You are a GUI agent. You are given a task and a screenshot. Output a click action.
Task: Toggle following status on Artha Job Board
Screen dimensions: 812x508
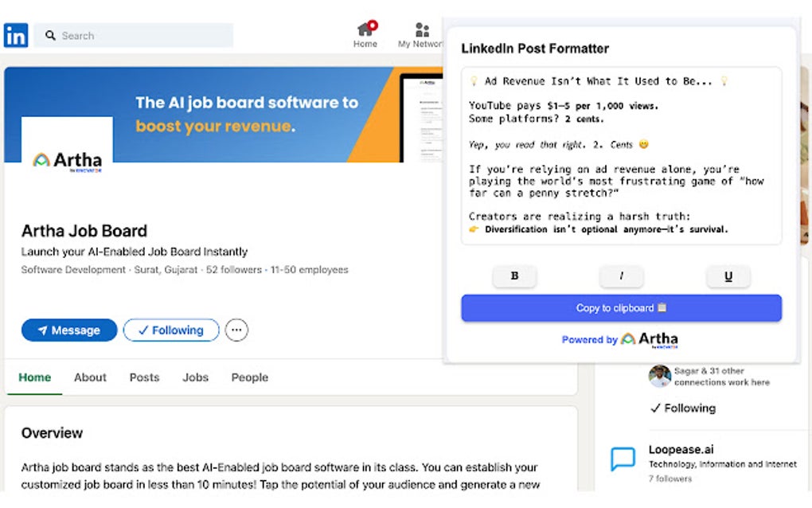[171, 330]
